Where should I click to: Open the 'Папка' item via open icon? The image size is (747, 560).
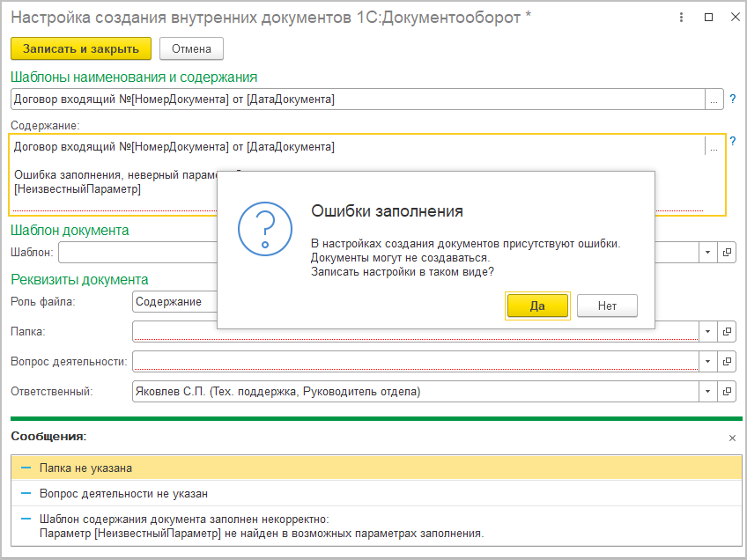pyautogui.click(x=727, y=331)
